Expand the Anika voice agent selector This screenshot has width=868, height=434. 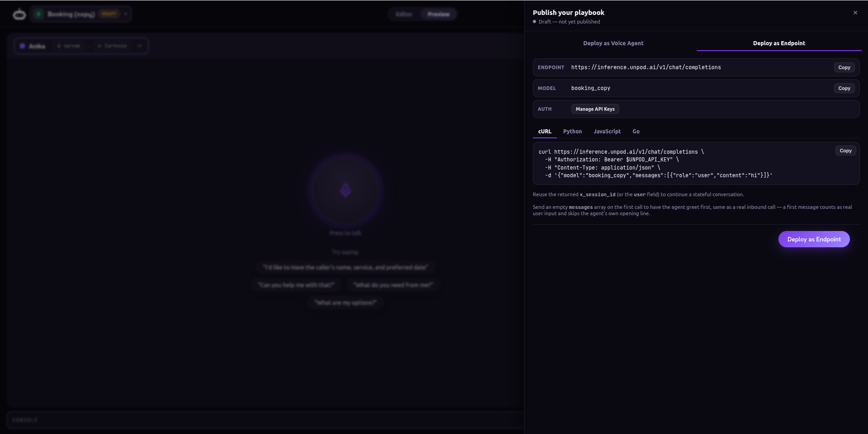pos(81,46)
